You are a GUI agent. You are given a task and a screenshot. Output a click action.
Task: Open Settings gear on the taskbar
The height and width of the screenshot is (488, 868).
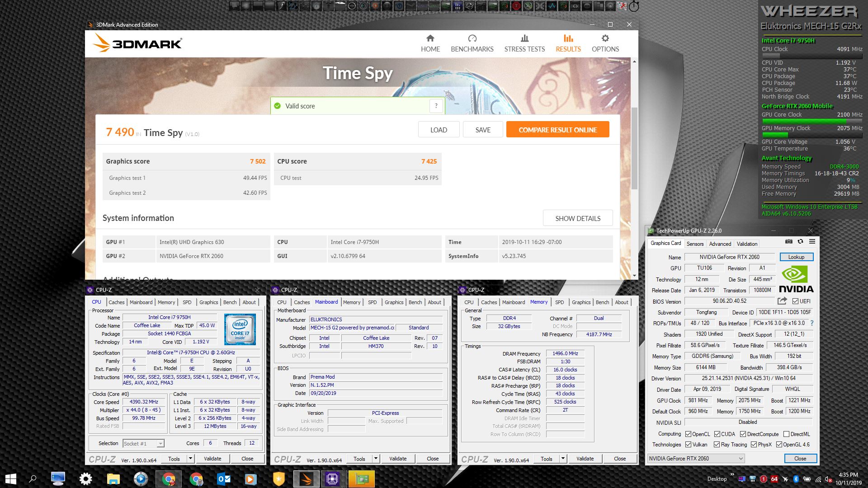point(85,479)
